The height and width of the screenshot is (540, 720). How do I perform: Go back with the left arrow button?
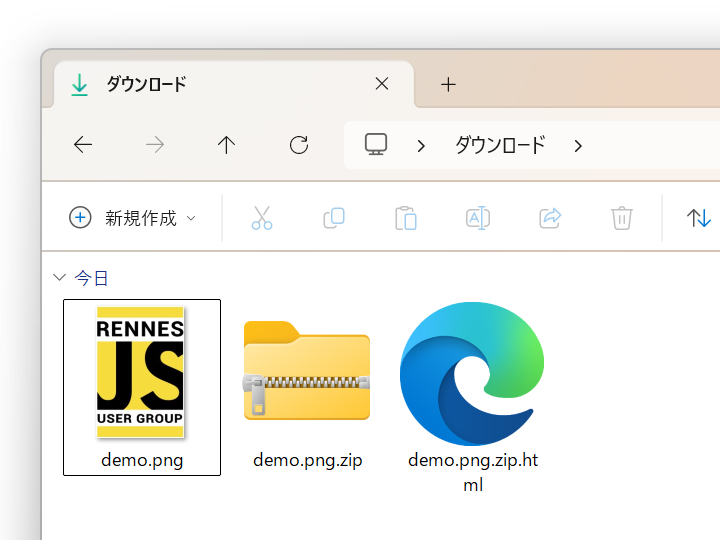83,145
